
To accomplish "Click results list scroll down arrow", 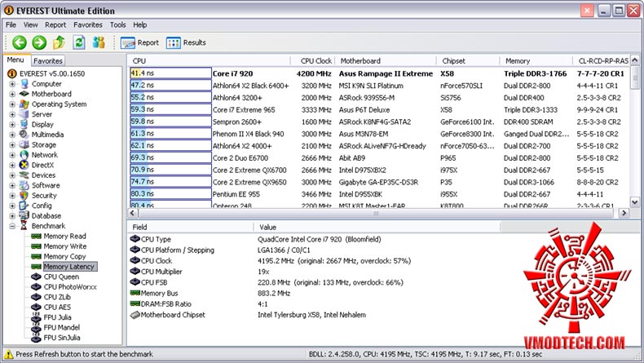I will 635,201.
